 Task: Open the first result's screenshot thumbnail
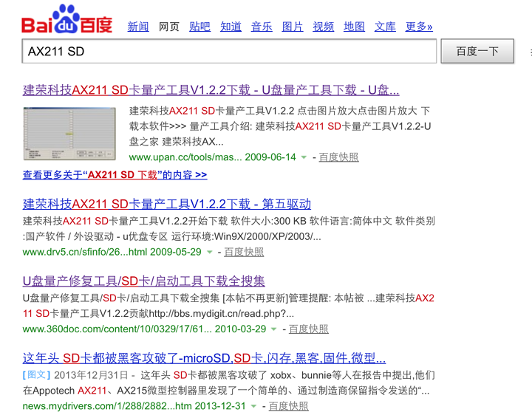click(69, 134)
